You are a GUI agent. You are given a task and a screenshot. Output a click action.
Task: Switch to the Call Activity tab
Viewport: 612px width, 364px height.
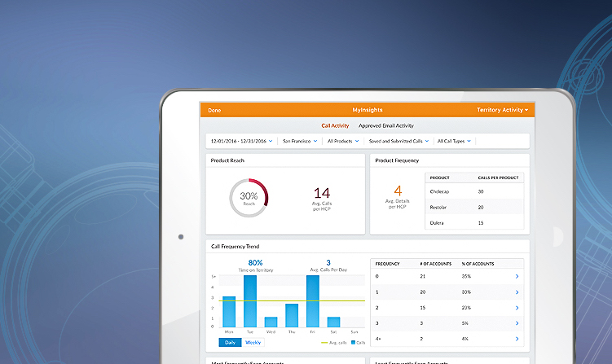coord(335,125)
